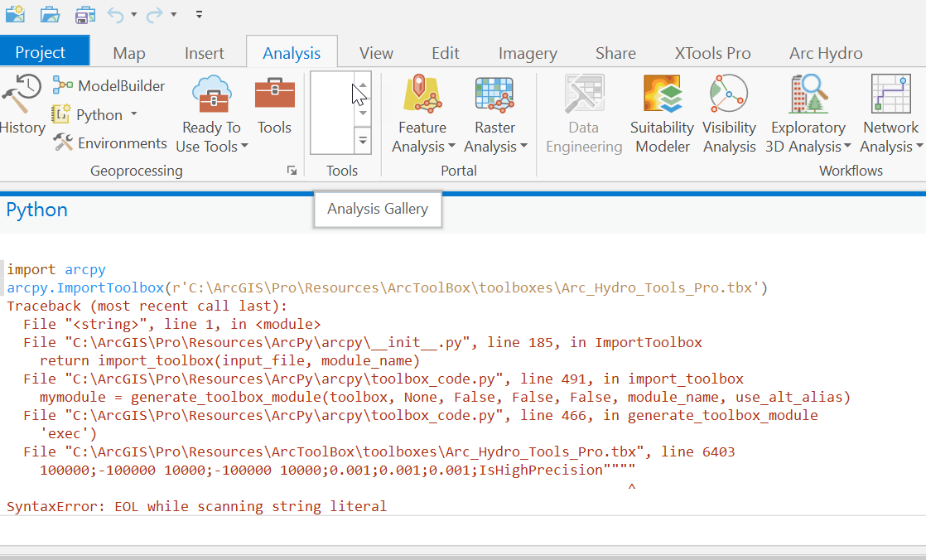Screen dimensions: 926x560
Task: Launch the Suitability Modeler
Action: click(x=661, y=113)
